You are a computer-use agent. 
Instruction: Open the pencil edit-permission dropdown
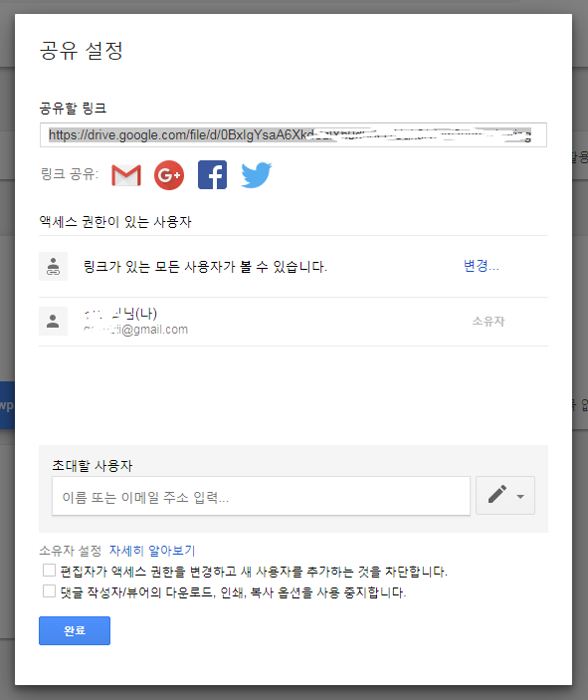(505, 496)
